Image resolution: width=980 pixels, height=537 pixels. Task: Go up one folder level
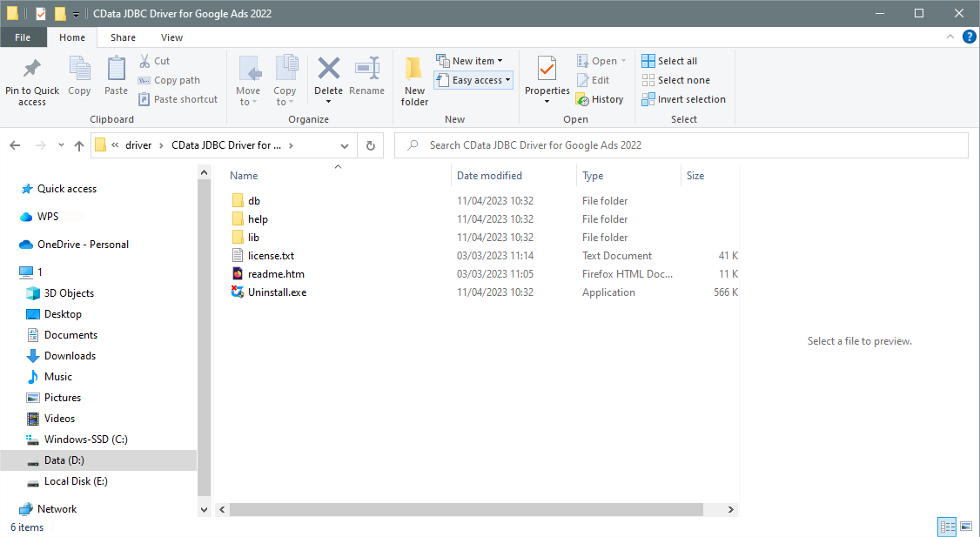pos(78,145)
